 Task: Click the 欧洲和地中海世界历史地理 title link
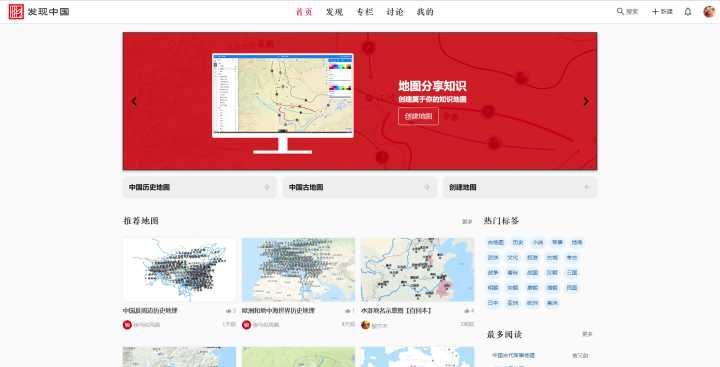(278, 311)
